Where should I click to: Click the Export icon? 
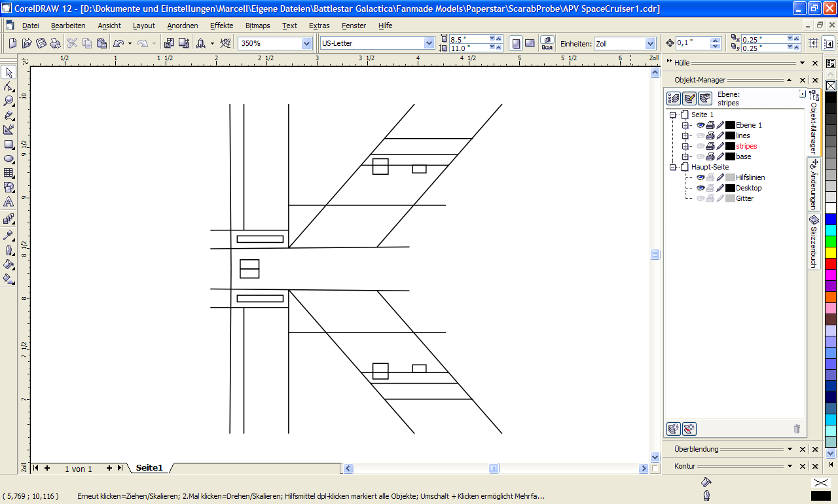pyautogui.click(x=183, y=43)
